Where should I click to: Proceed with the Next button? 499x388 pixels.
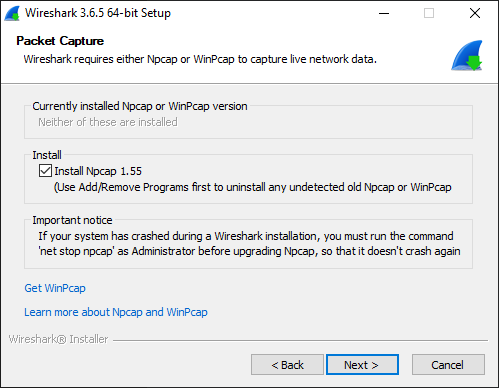362,365
